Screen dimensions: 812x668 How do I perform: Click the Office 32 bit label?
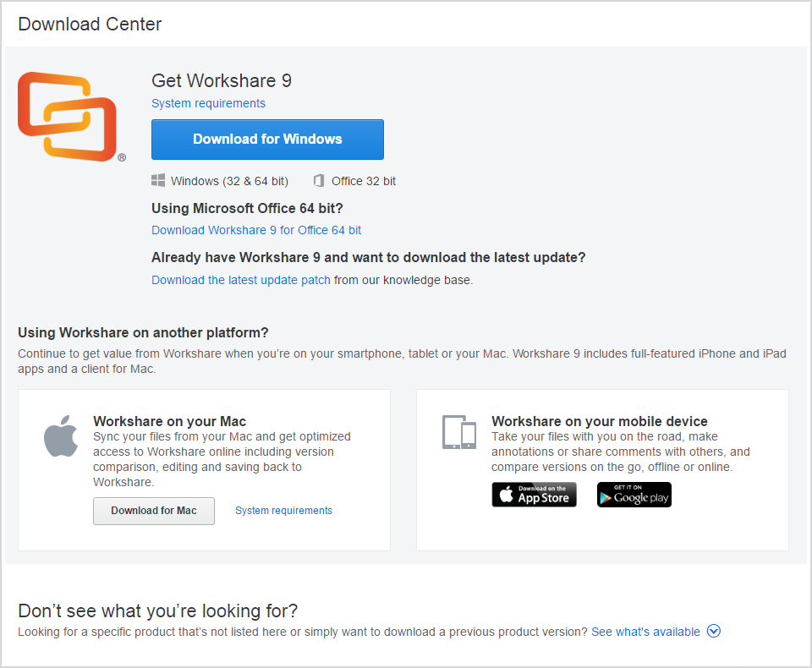point(364,181)
